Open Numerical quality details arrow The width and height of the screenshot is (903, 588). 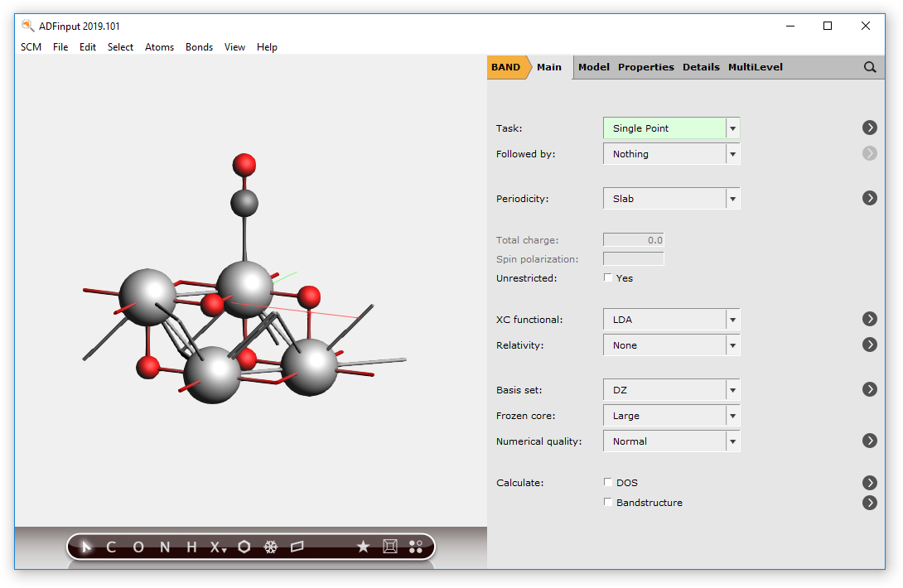870,441
